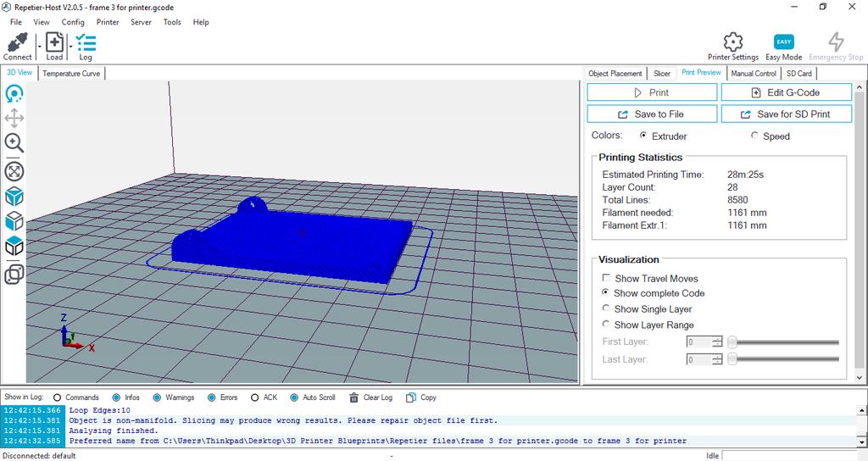This screenshot has width=868, height=461.
Task: Click the right panel vertical scrollbar
Action: tap(860, 232)
